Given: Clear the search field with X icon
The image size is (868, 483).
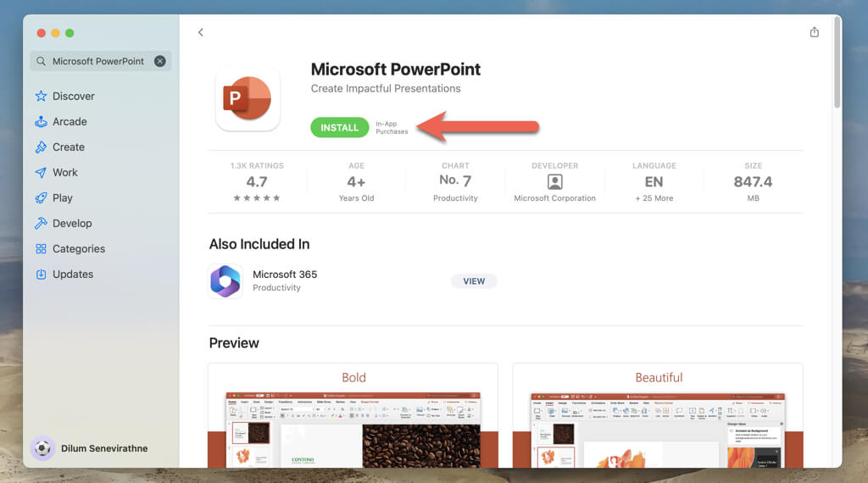Looking at the screenshot, I should pyautogui.click(x=160, y=61).
